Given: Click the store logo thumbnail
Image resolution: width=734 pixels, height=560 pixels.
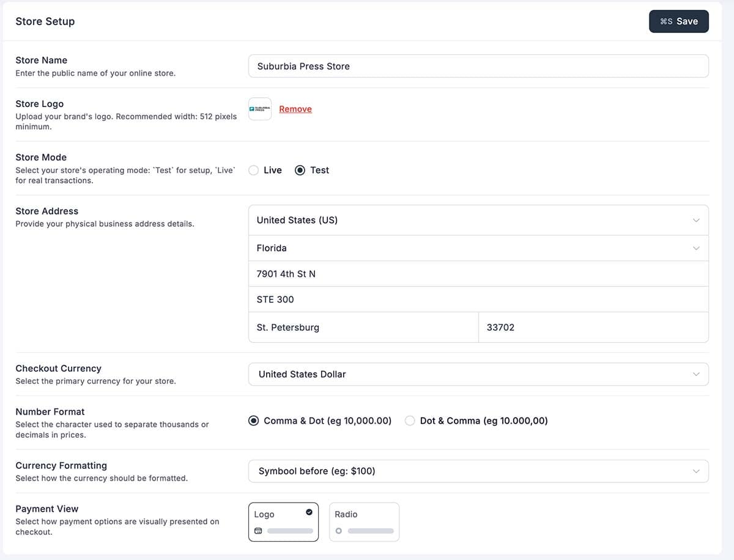Looking at the screenshot, I should (x=260, y=109).
